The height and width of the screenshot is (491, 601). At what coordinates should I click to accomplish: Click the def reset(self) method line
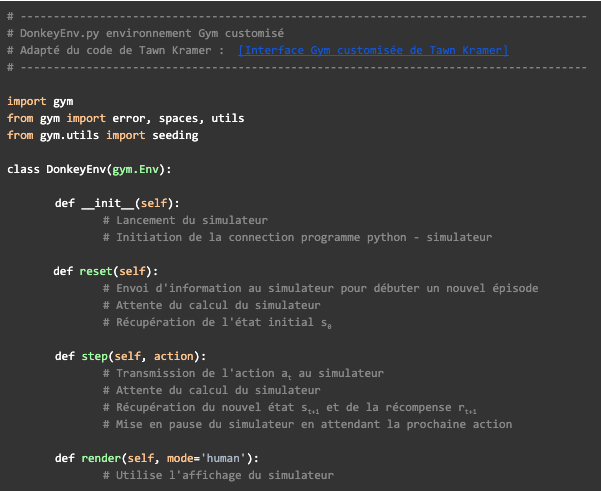coord(105,271)
